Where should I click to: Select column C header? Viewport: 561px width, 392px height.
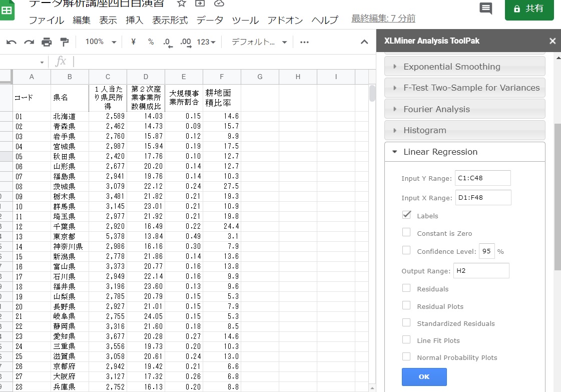click(x=108, y=77)
